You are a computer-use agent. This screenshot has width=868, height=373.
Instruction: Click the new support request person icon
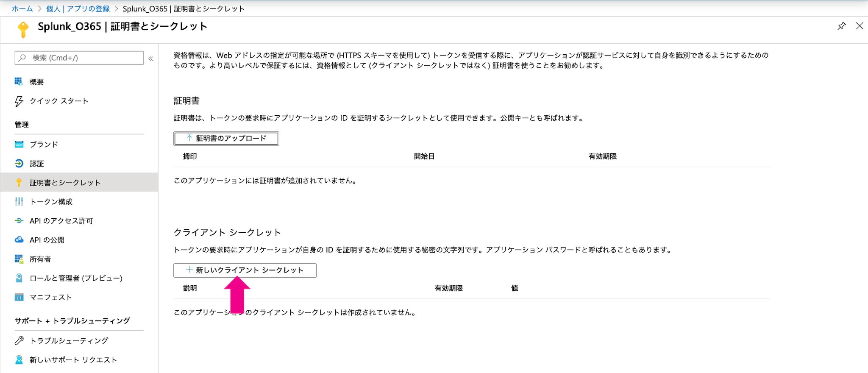tap(19, 359)
